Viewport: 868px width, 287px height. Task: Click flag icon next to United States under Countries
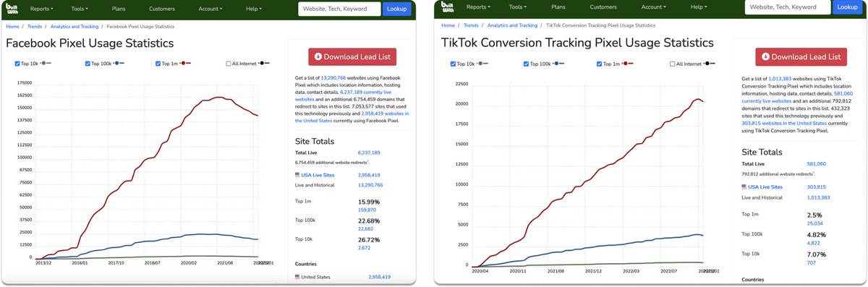298,277
